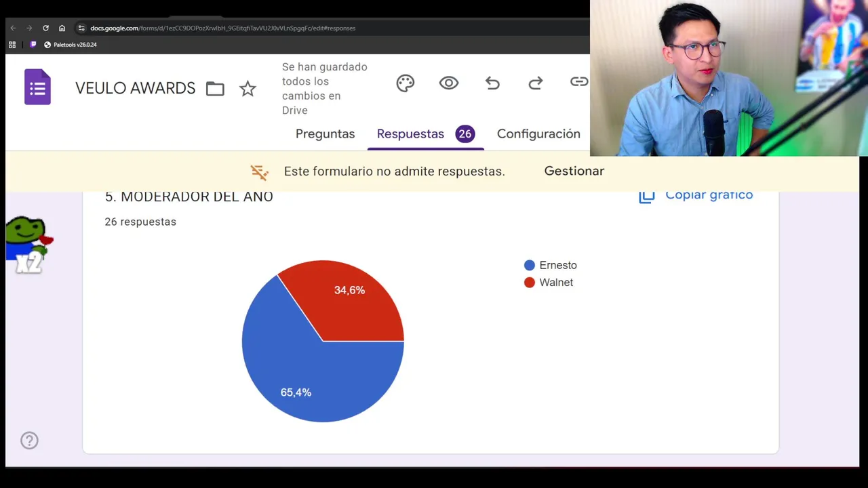Image resolution: width=868 pixels, height=488 pixels.
Task: Reload the page
Action: [45, 28]
